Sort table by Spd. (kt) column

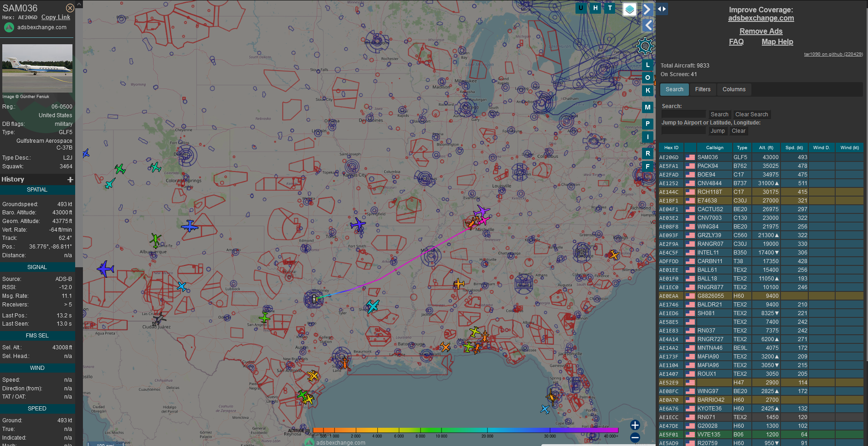pyautogui.click(x=794, y=147)
